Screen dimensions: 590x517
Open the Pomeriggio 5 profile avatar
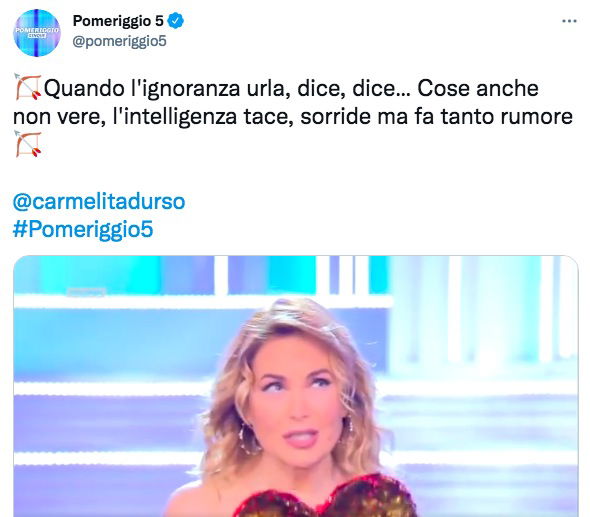(37, 33)
